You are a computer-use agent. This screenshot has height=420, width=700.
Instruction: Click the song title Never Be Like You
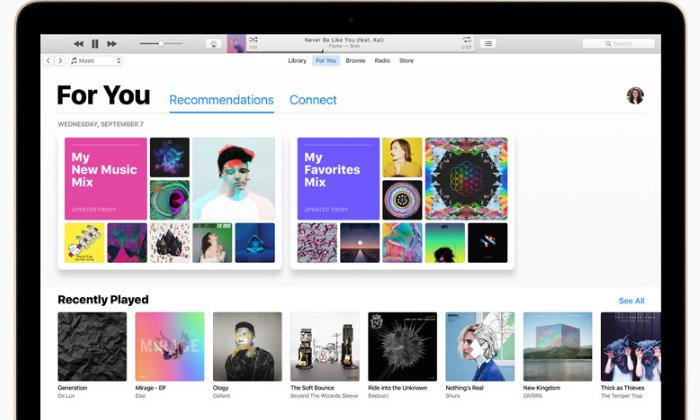pyautogui.click(x=344, y=40)
